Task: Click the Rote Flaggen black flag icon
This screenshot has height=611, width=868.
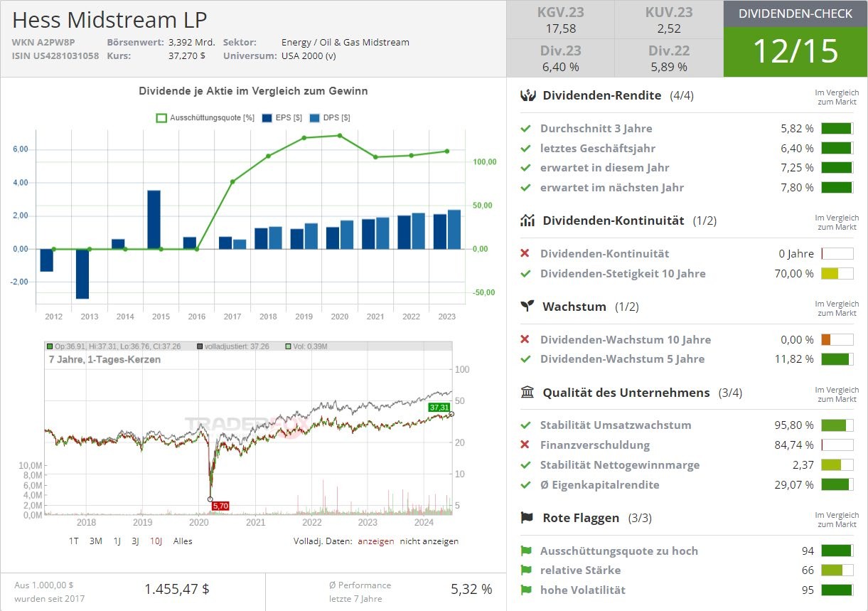Action: point(527,518)
